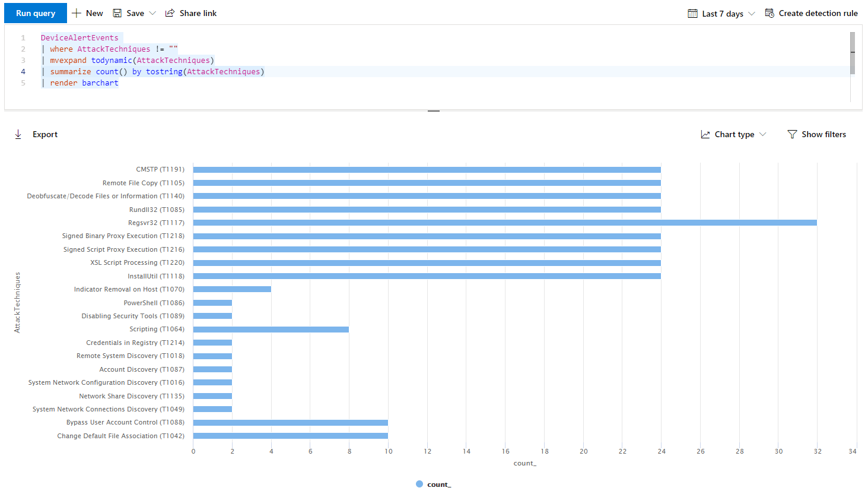Click the Run query button
868x494 pixels.
tap(36, 13)
